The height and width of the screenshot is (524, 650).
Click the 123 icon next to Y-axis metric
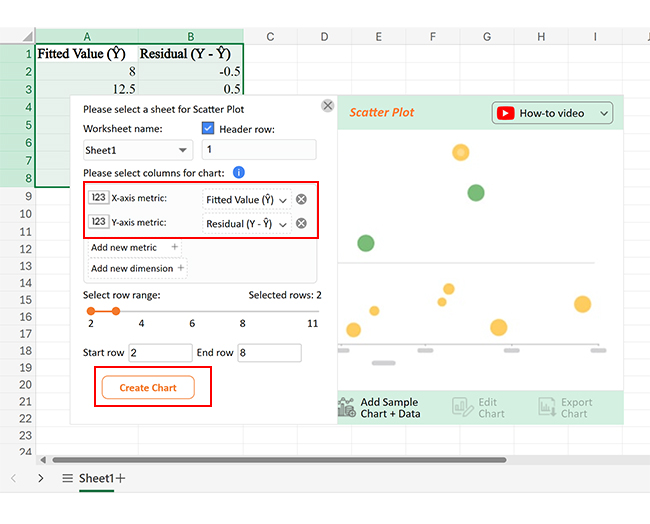tap(99, 221)
